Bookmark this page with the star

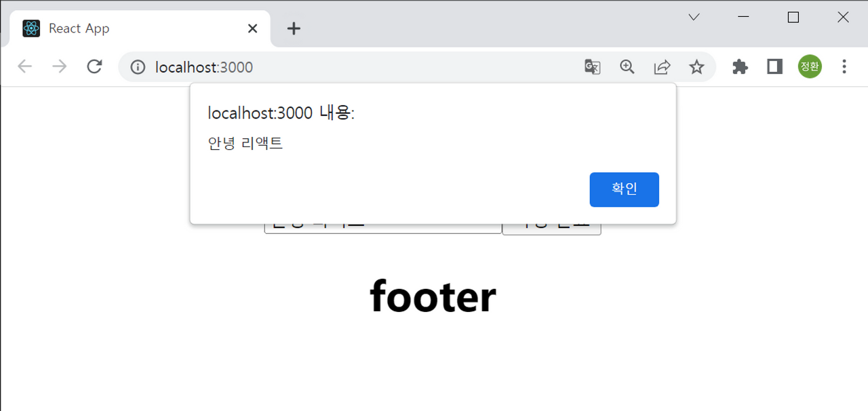pyautogui.click(x=696, y=66)
